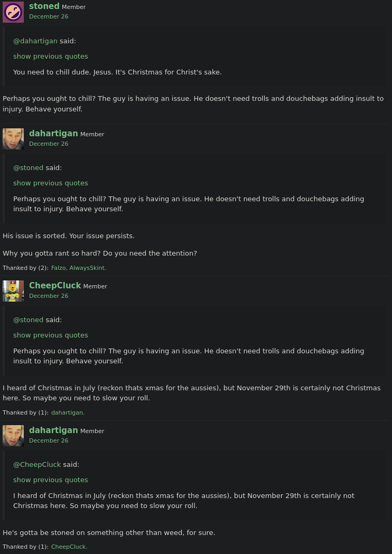
Task: Click the December 26 date under stoned
Action: (49, 17)
